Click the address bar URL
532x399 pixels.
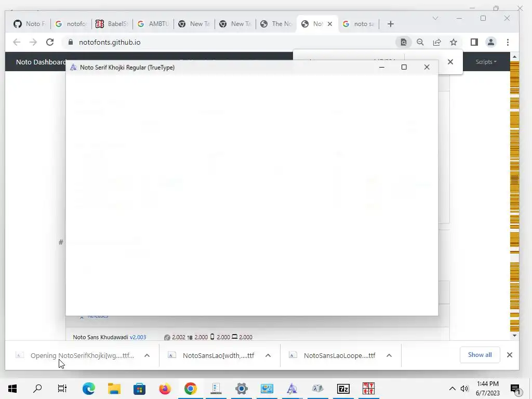109,42
